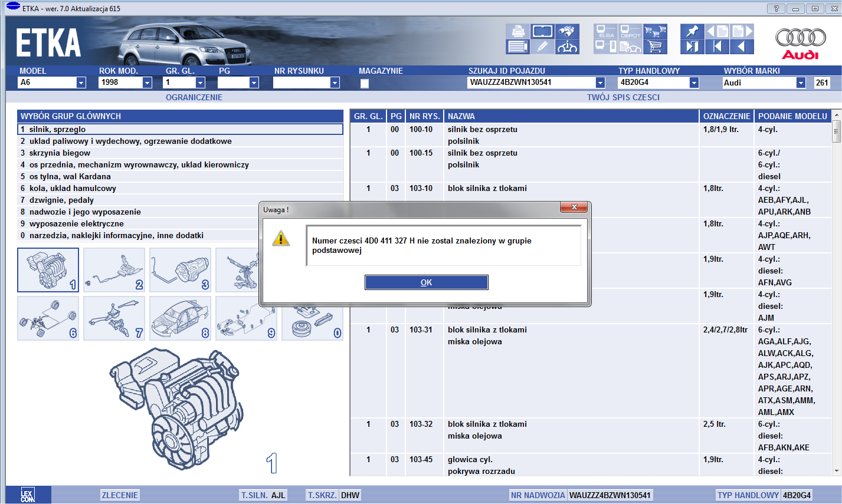Click the NAZWA column header
Viewport: 842px width, 504px height.
tap(571, 116)
